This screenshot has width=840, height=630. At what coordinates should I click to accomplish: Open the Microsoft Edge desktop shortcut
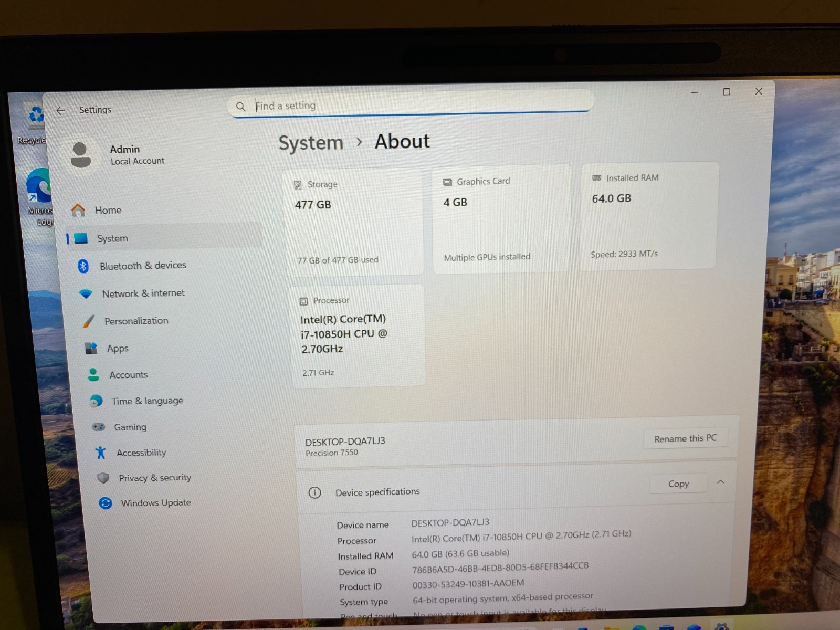[39, 197]
